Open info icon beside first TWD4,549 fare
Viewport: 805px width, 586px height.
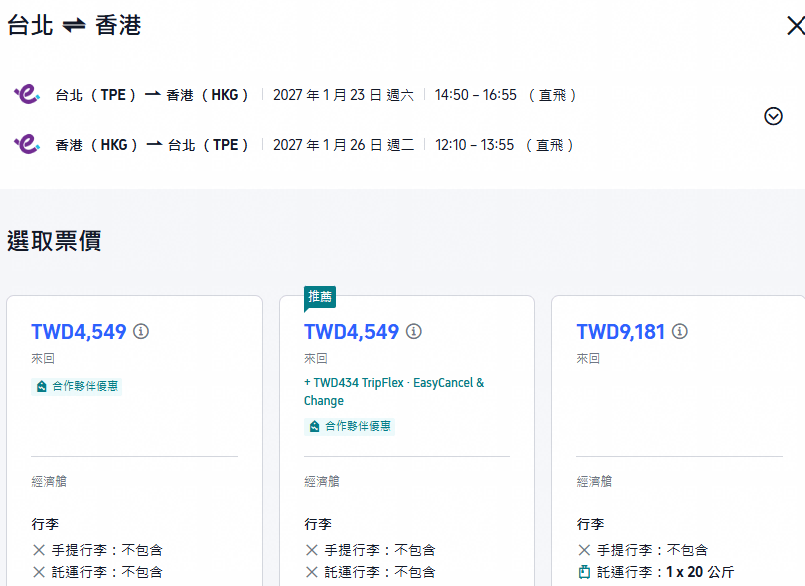[141, 331]
